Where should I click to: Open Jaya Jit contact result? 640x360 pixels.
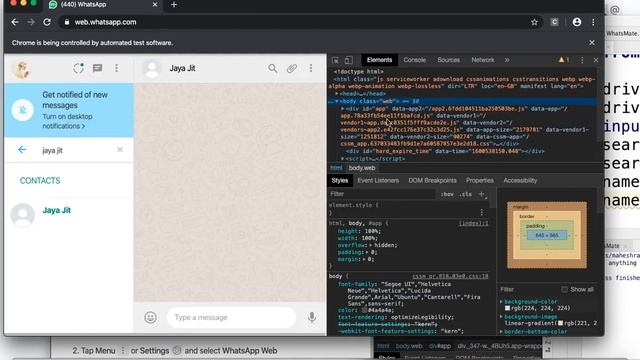[69, 214]
